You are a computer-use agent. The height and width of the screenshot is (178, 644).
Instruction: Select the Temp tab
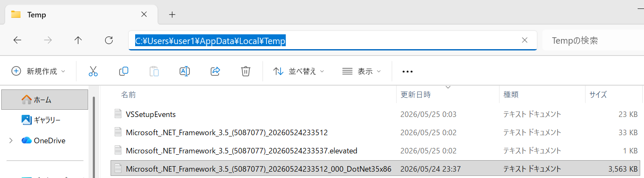coord(80,15)
